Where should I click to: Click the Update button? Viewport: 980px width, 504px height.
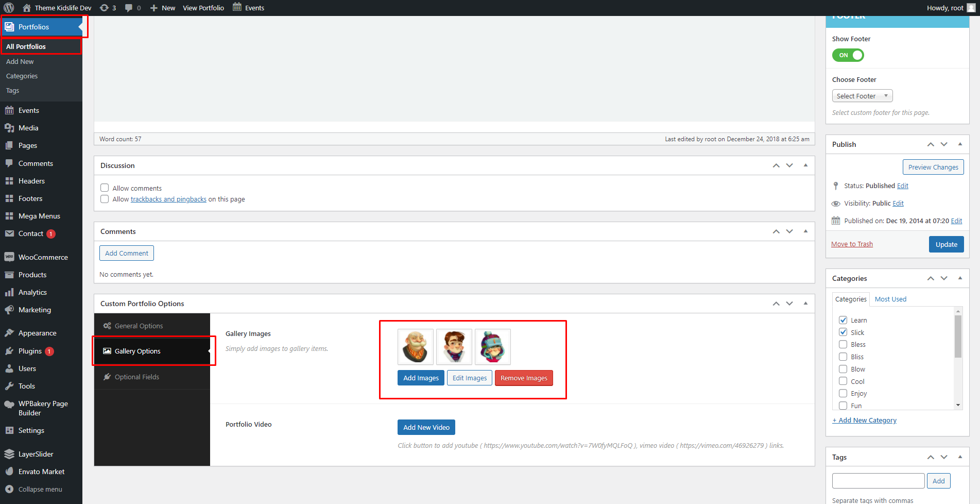click(947, 244)
